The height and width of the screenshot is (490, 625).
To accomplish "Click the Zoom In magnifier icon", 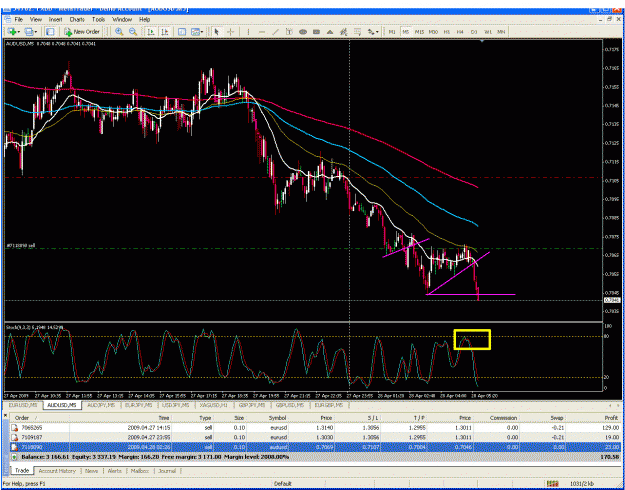I will point(119,31).
